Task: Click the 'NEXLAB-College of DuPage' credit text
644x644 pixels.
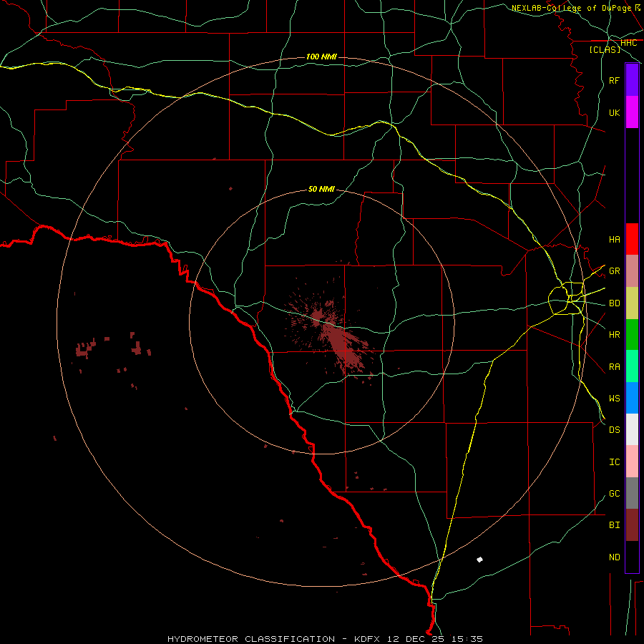Action: (x=571, y=8)
